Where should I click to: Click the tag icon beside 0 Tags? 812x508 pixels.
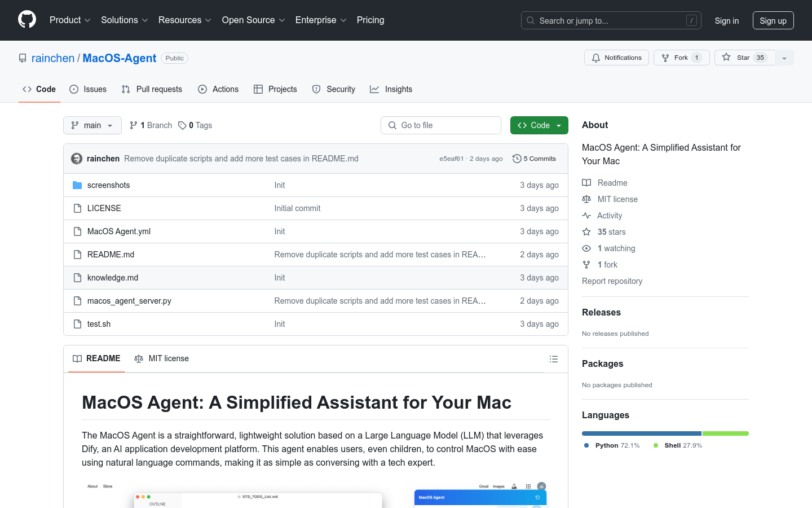tap(182, 125)
